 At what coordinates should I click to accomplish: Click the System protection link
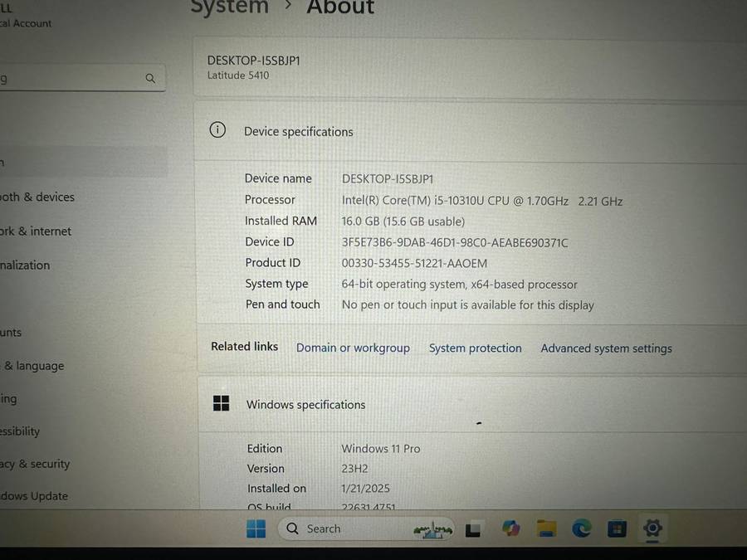point(475,348)
